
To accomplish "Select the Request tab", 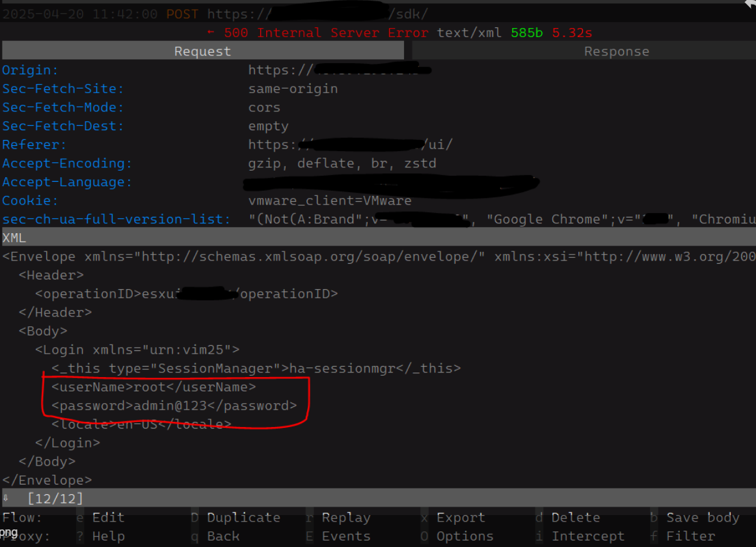I will click(202, 51).
